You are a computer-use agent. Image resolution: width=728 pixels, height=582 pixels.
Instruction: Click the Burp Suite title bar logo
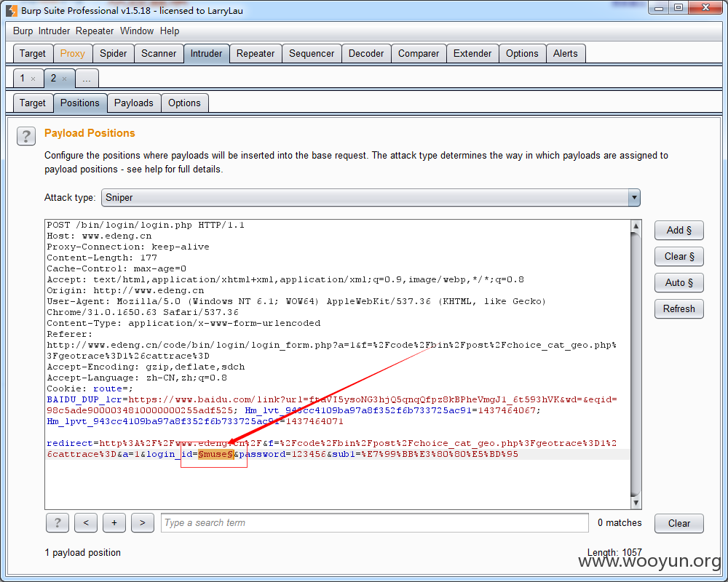tap(11, 10)
